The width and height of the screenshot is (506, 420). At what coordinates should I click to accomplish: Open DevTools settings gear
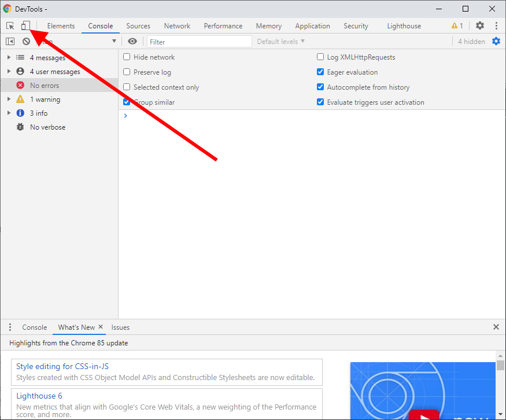pos(479,25)
